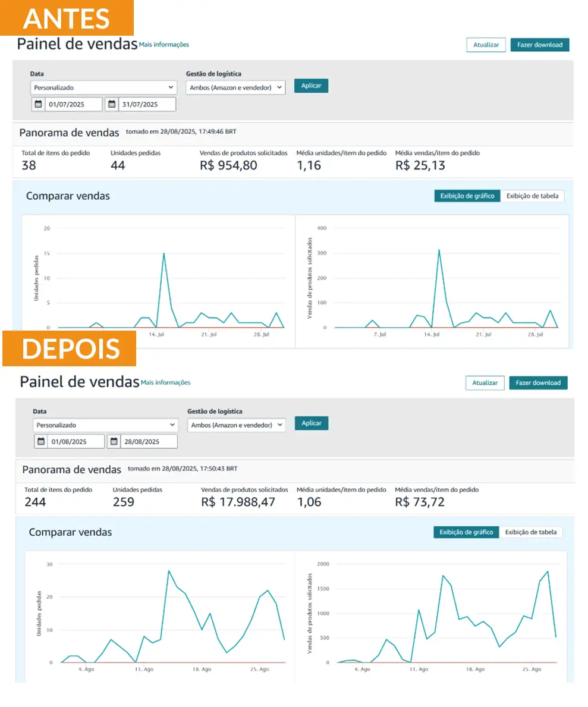The image size is (588, 707).
Task: Open Gestão de logística dropdown in DEPOIS panel
Action: 237,425
